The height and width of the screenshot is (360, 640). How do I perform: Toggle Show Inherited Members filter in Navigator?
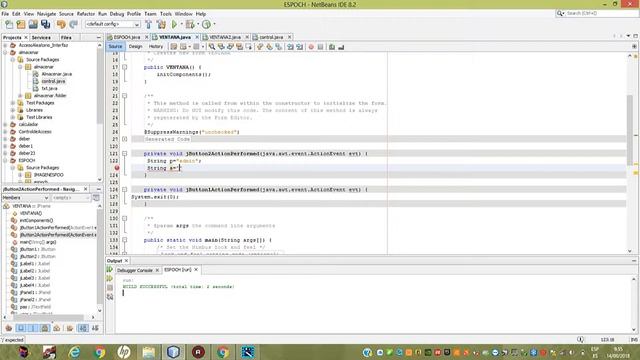(x=9, y=328)
